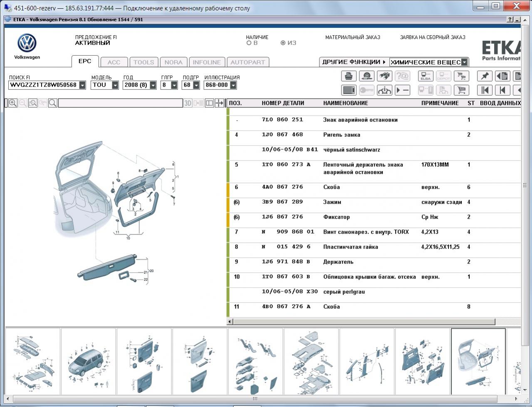The height and width of the screenshot is (407, 532).
Task: Click the МАТЕРИАЛЬНЫЙ ЗАКАЗ link
Action: (353, 37)
